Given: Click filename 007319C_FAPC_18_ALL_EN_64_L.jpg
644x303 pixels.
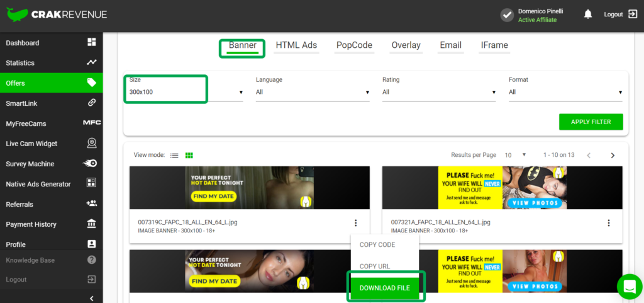Looking at the screenshot, I should click(187, 222).
